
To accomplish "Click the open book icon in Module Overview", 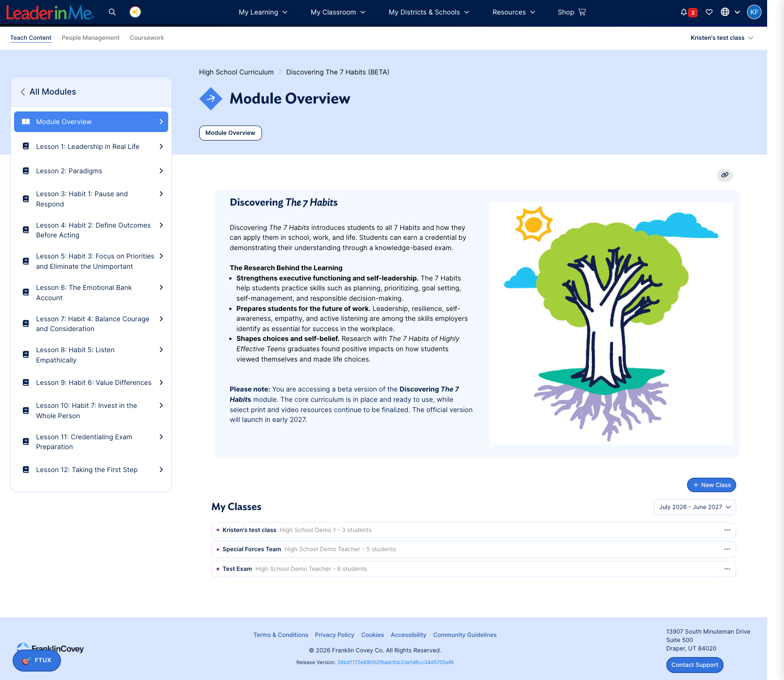I will click(26, 122).
